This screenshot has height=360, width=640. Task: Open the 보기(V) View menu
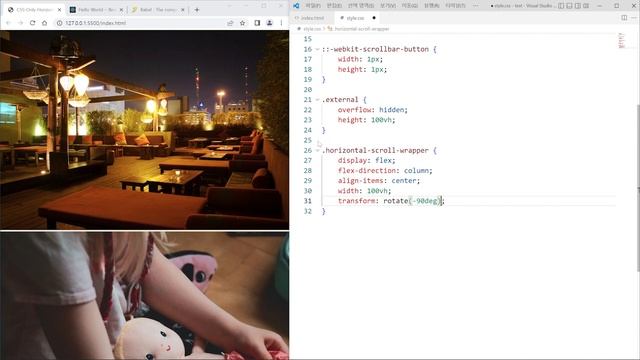pos(388,6)
